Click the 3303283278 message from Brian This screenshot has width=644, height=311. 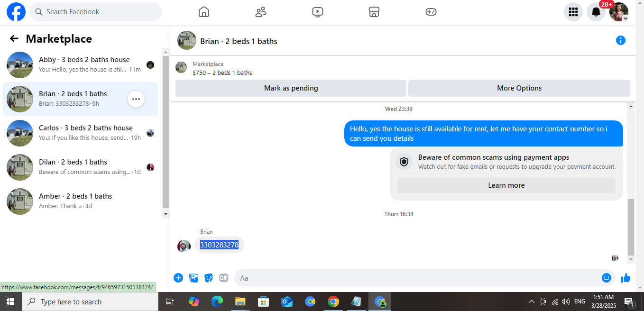point(219,245)
